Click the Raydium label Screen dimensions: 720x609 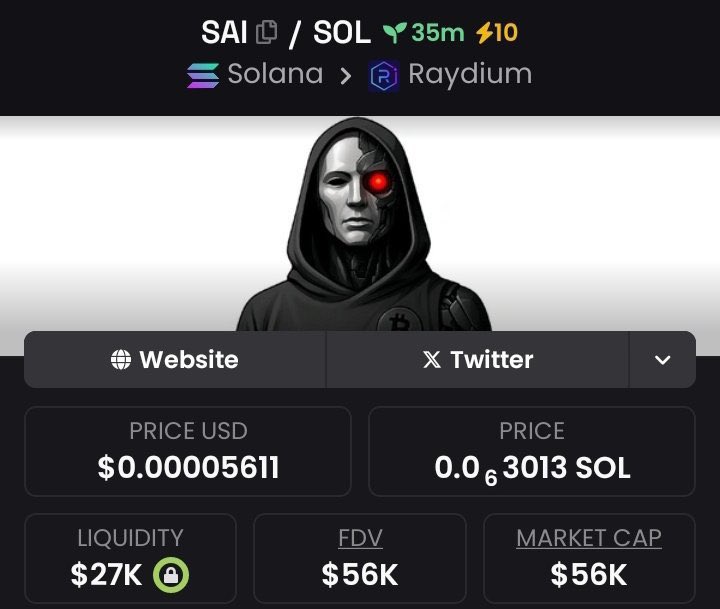470,76
